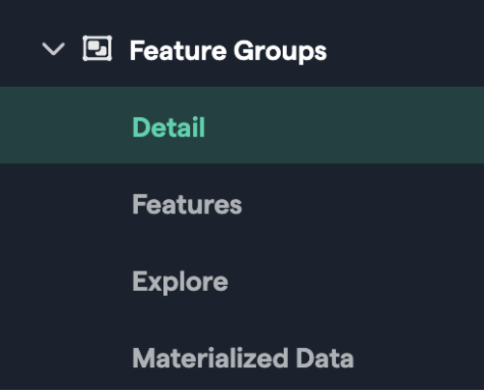Viewport: 484px width, 390px height.
Task: Open Features below the Detail item
Action: (187, 204)
